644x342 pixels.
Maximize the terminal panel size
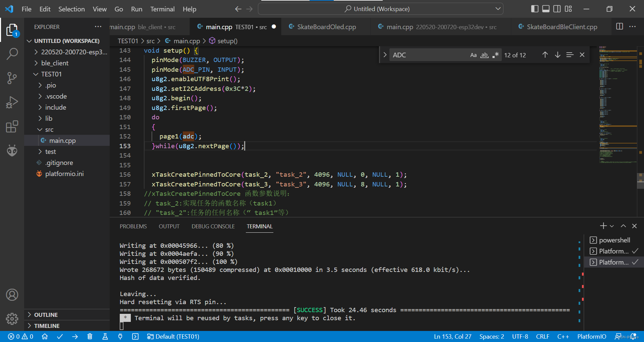[x=623, y=226]
